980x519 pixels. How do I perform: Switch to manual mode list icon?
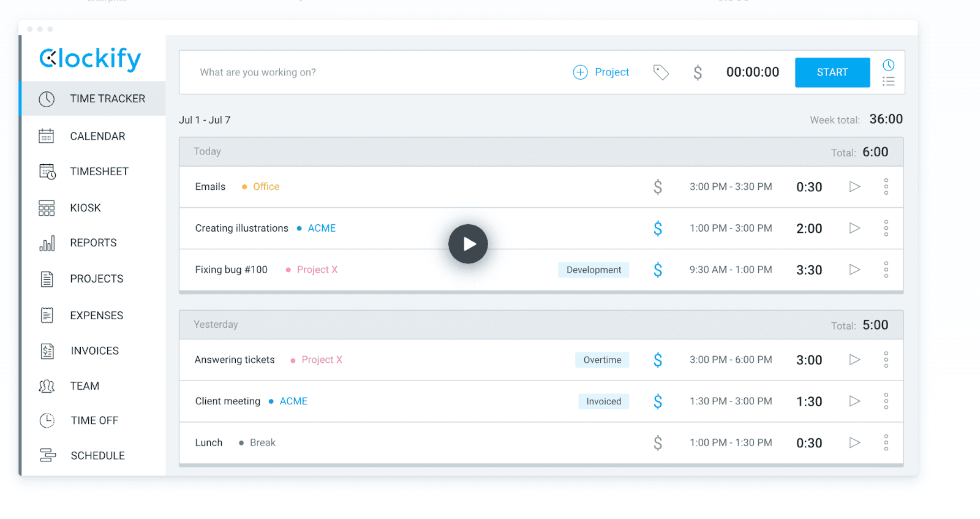pyautogui.click(x=888, y=81)
